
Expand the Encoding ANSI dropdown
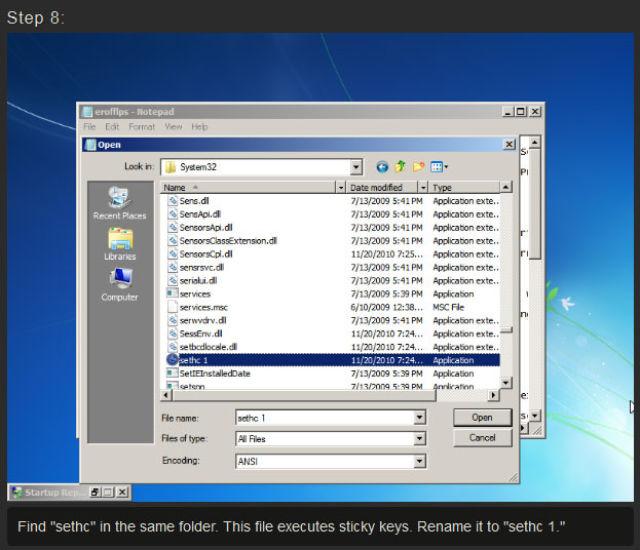(419, 461)
